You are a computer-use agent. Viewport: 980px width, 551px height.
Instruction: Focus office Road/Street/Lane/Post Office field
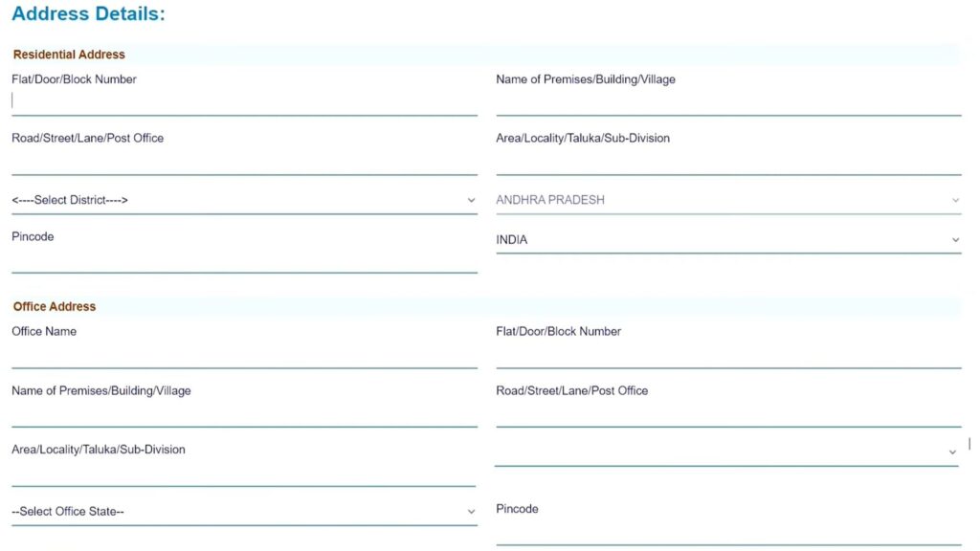pyautogui.click(x=727, y=413)
